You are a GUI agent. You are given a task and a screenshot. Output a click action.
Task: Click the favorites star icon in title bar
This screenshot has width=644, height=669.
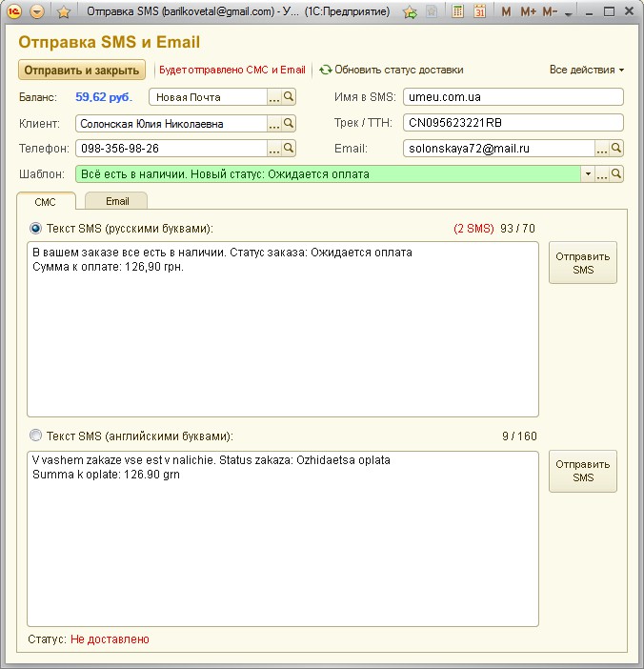click(63, 12)
